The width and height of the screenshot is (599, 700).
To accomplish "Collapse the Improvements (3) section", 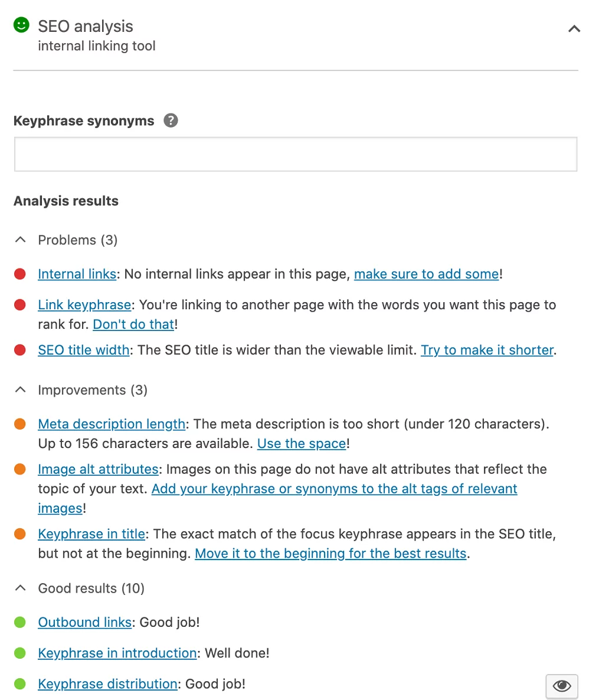I will [x=21, y=390].
